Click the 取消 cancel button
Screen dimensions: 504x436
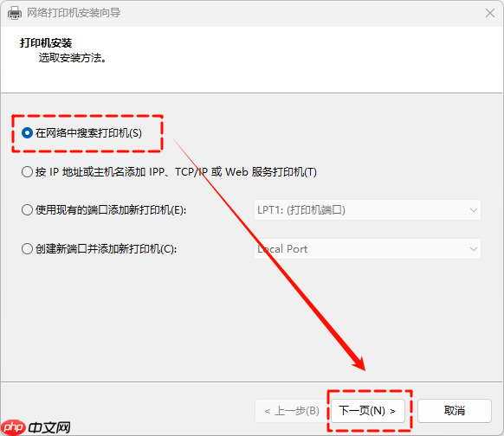[455, 411]
